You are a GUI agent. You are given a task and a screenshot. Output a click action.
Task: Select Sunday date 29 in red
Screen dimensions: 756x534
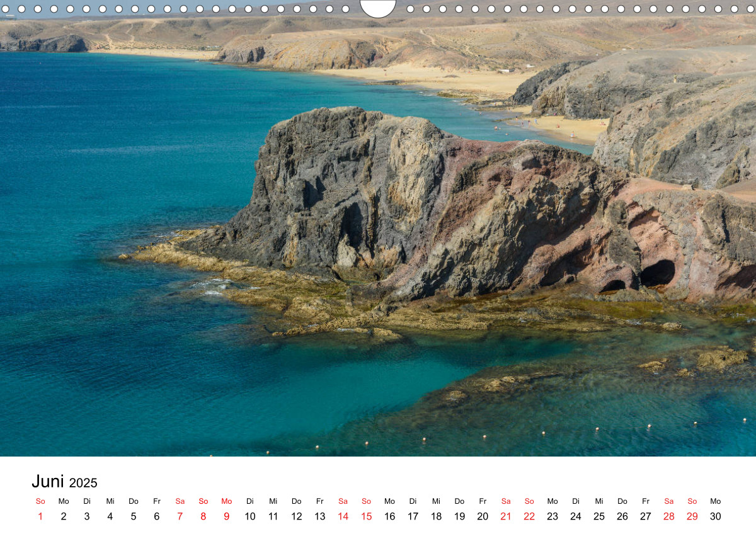coord(692,516)
